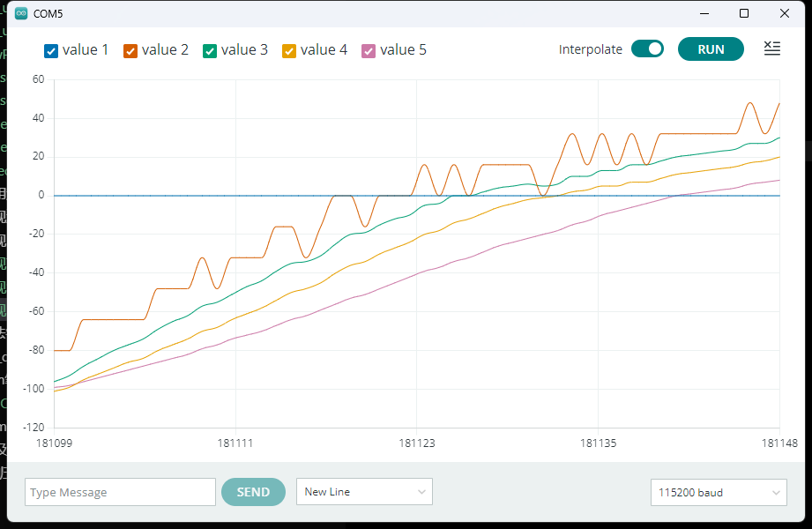This screenshot has width=812, height=529.
Task: Click the value 5 legend label
Action: (403, 50)
